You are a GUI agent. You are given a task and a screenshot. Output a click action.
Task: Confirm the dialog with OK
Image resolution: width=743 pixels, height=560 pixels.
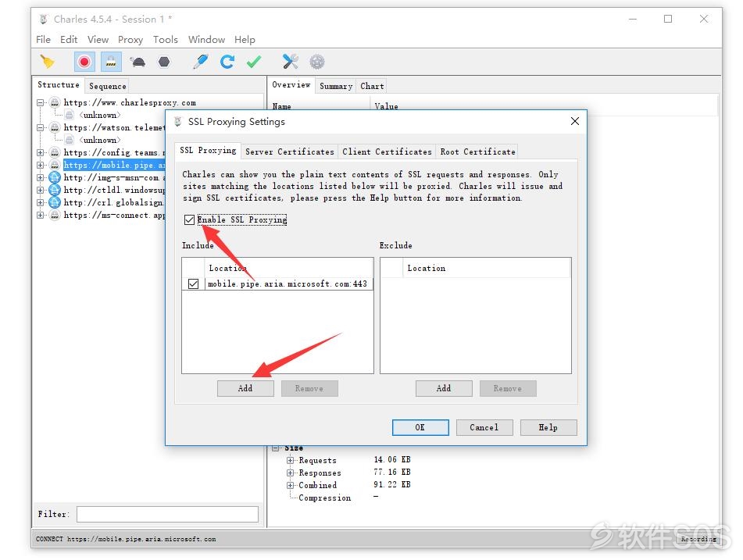point(420,427)
